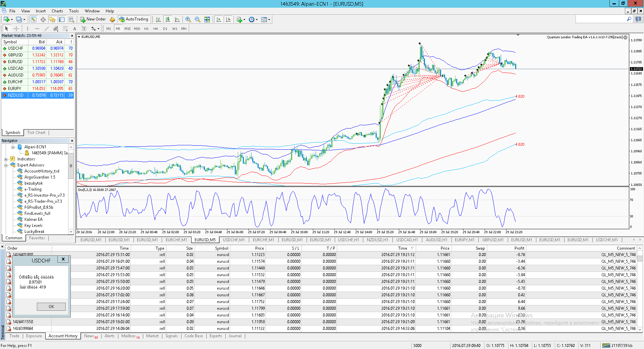The image size is (644, 349).
Task: Open the Insert menu
Action: click(x=41, y=11)
